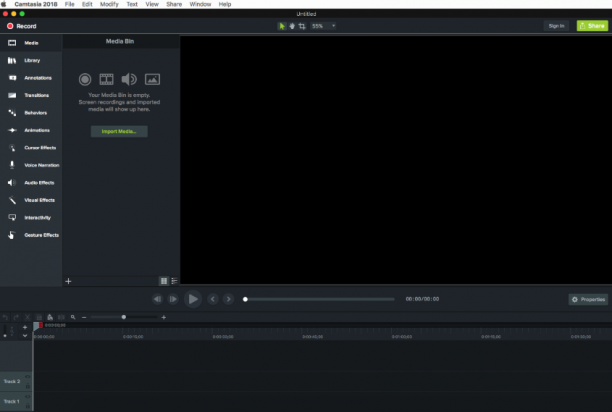The width and height of the screenshot is (612, 412).
Task: Select the hand pan tool
Action: click(x=292, y=26)
